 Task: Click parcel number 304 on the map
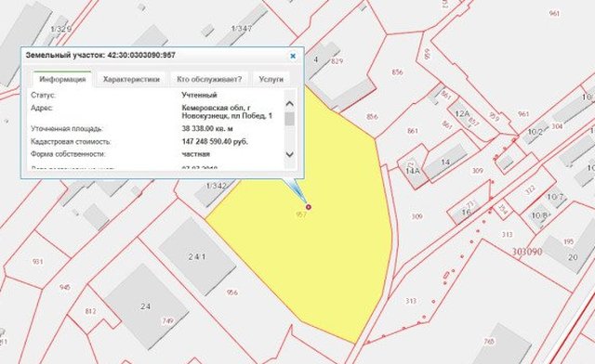tap(557, 126)
